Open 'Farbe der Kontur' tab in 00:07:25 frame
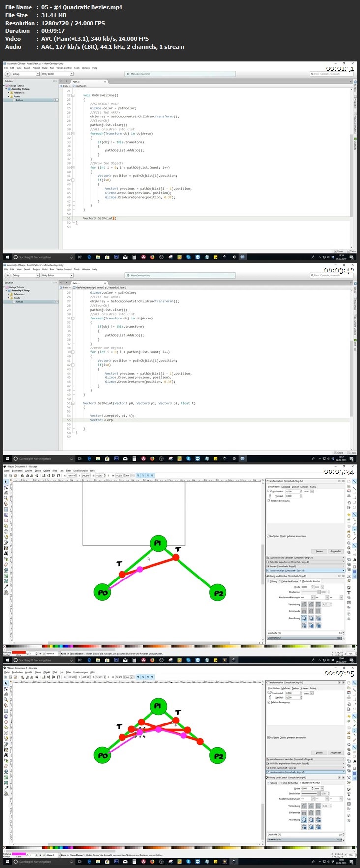Image resolution: width=360 pixels, height=868 pixels. tap(288, 783)
